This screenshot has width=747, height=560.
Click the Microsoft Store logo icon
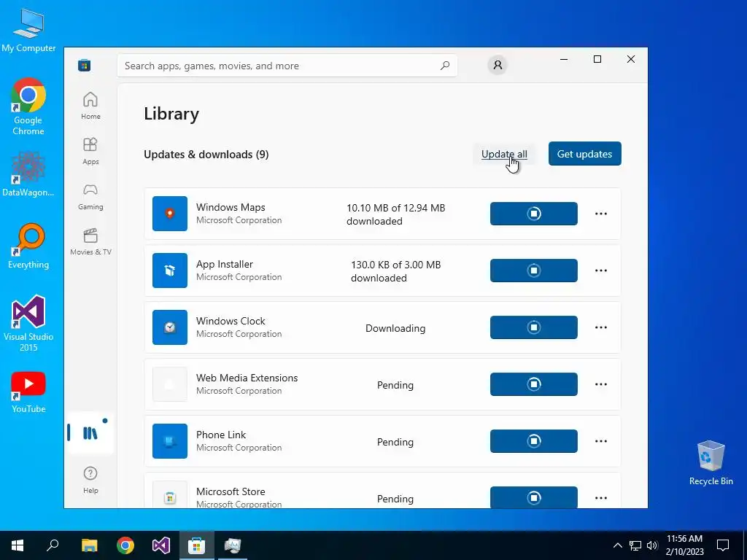tap(85, 65)
